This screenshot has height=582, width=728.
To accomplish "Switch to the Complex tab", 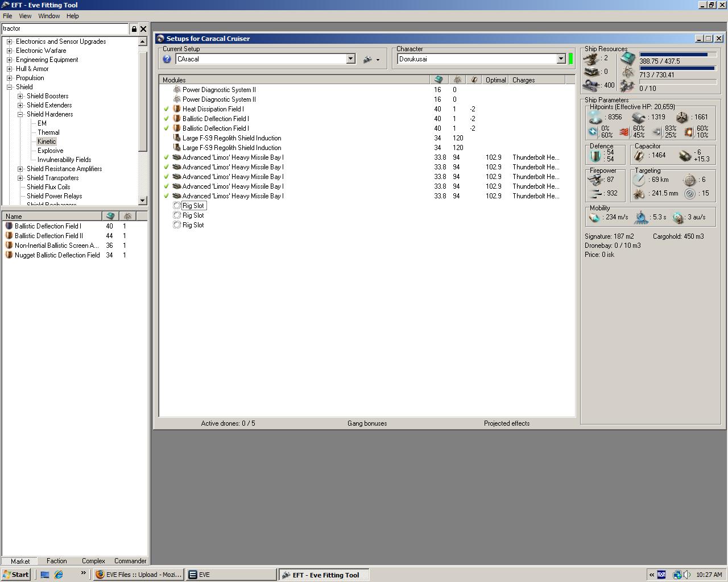I will click(x=93, y=561).
